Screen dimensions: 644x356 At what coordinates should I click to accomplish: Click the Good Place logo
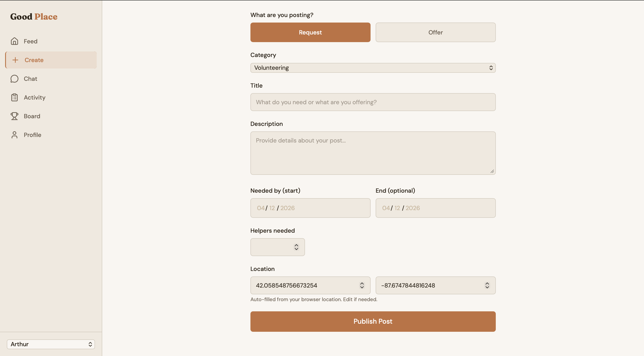(x=34, y=16)
